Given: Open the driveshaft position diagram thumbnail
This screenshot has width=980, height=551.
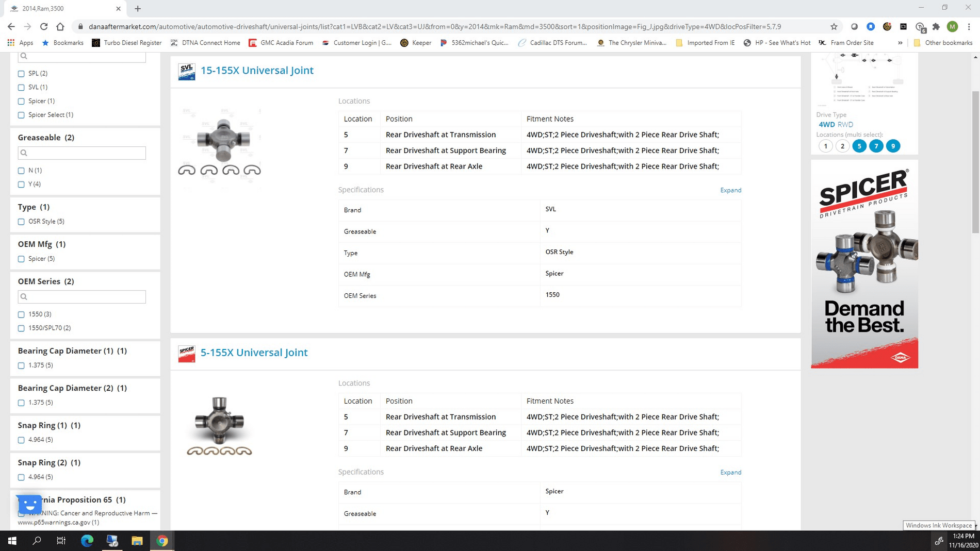Looking at the screenshot, I should pos(864,79).
